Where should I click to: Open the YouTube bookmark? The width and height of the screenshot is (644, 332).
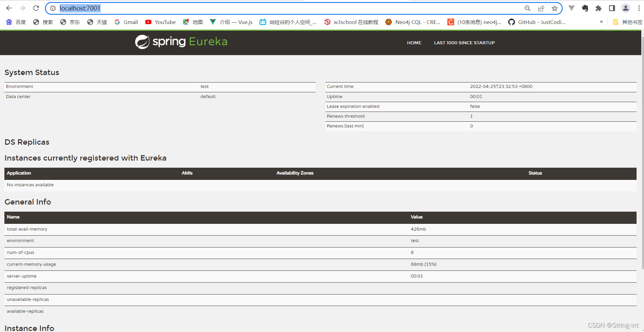click(160, 22)
